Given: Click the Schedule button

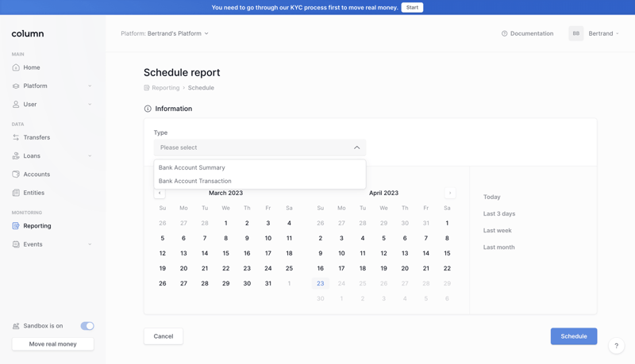Looking at the screenshot, I should 573,336.
